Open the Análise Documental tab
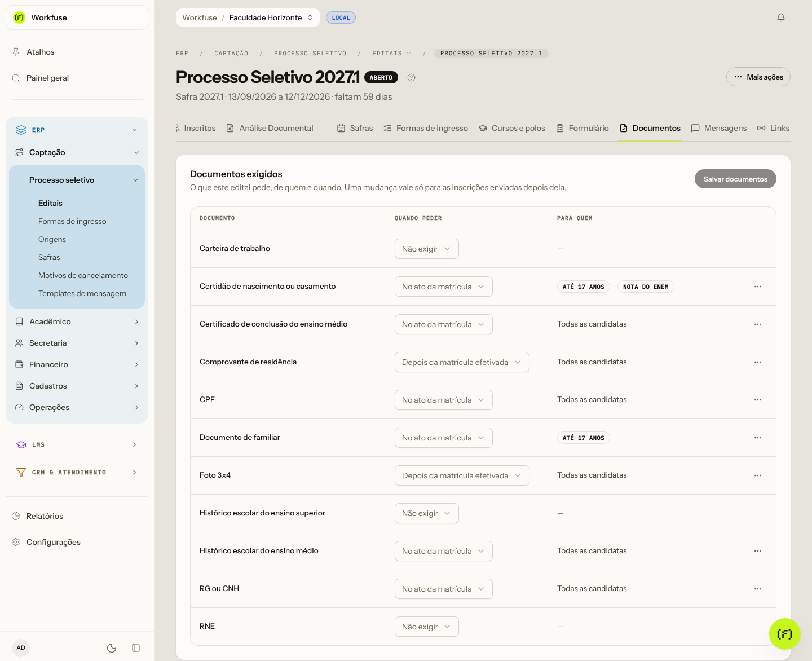 point(270,128)
